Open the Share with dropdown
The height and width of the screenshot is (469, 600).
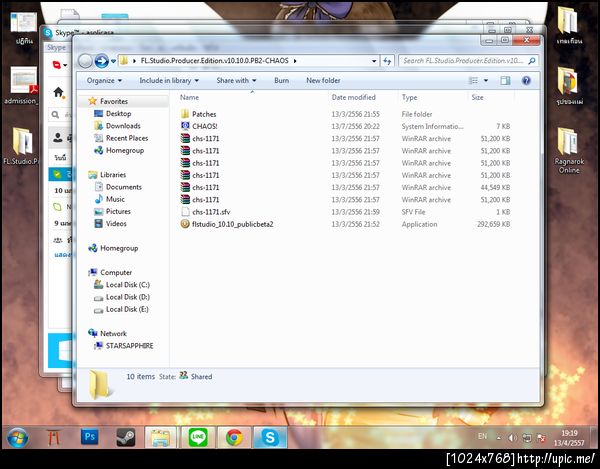pyautogui.click(x=236, y=80)
